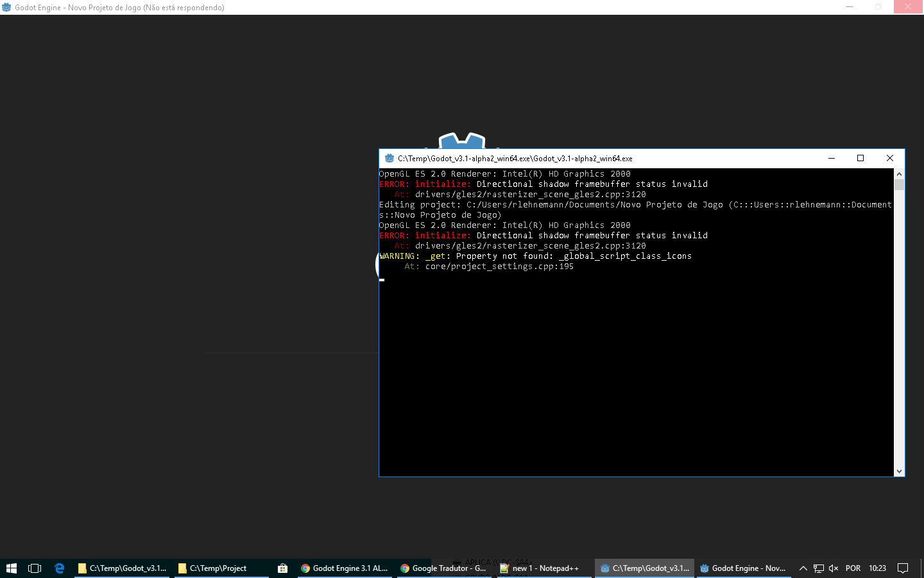Open the clock to show the calendar flyout
Viewport: 924px width, 578px height.
pos(876,568)
